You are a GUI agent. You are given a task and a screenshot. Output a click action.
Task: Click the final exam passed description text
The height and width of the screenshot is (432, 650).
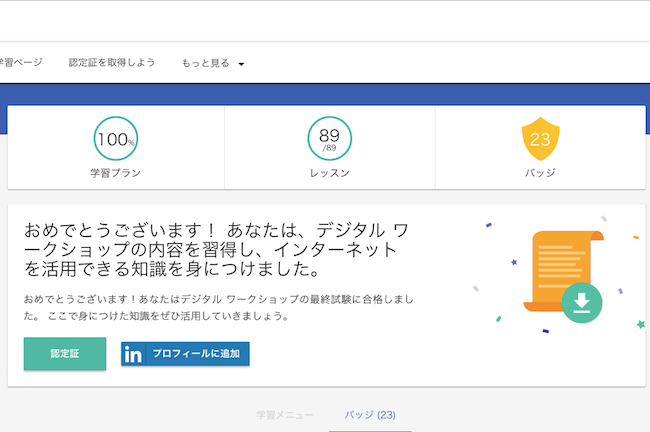[218, 308]
